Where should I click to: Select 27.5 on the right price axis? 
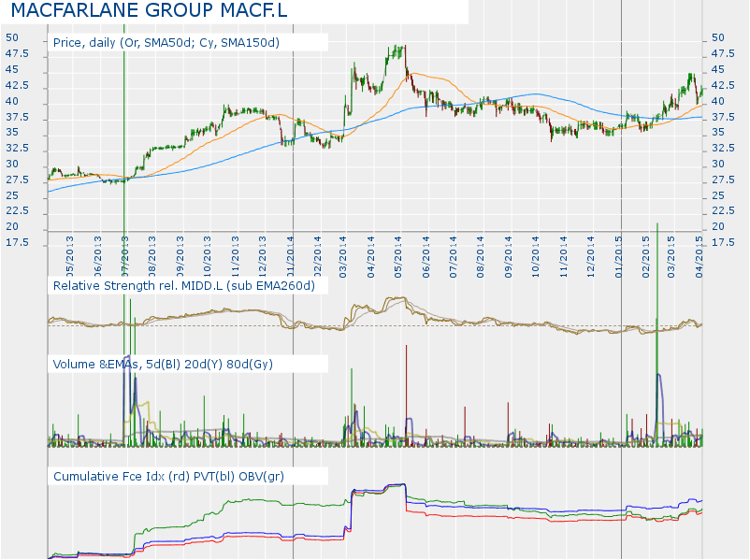pos(723,179)
